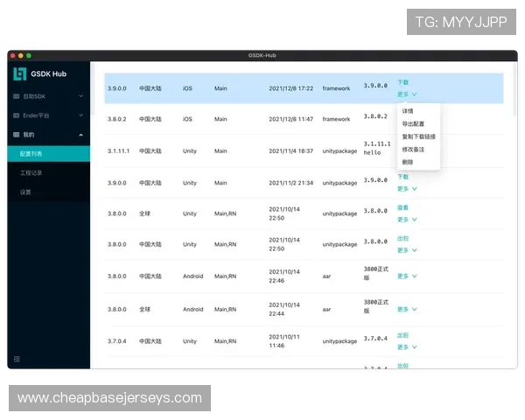Click the date 2021/12/8 11:47
The image size is (525, 420).
(291, 119)
